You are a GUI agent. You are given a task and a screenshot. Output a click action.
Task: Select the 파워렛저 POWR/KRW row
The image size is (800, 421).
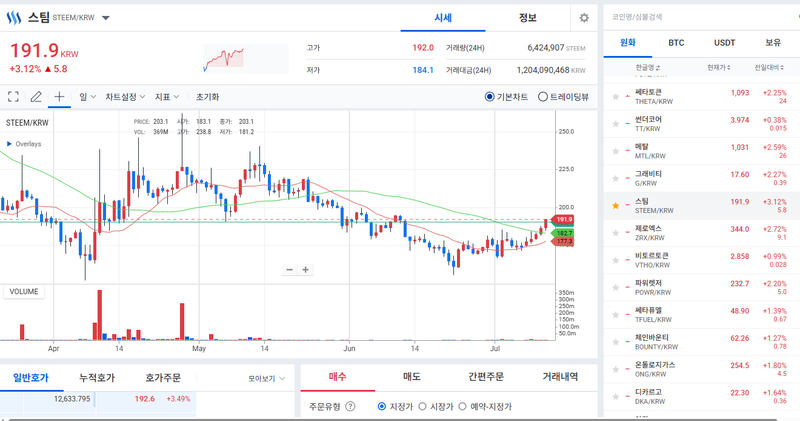(702, 288)
